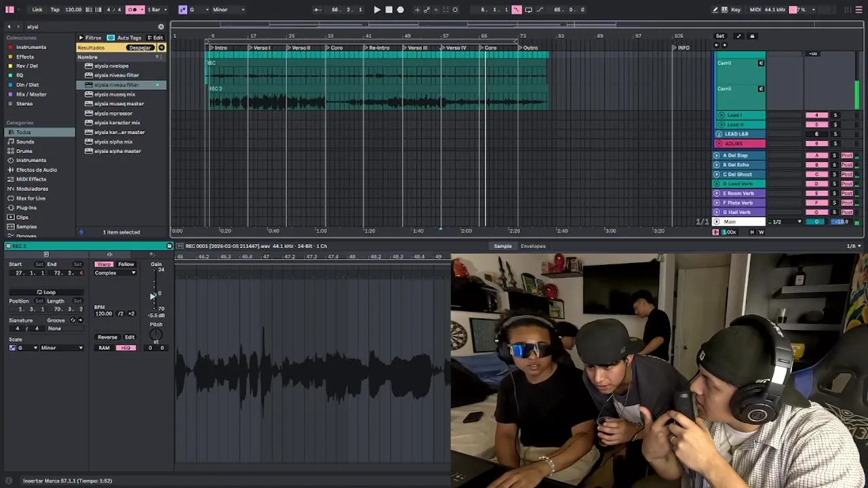
Task: Adjust the clip Gain slider
Action: coord(153,295)
